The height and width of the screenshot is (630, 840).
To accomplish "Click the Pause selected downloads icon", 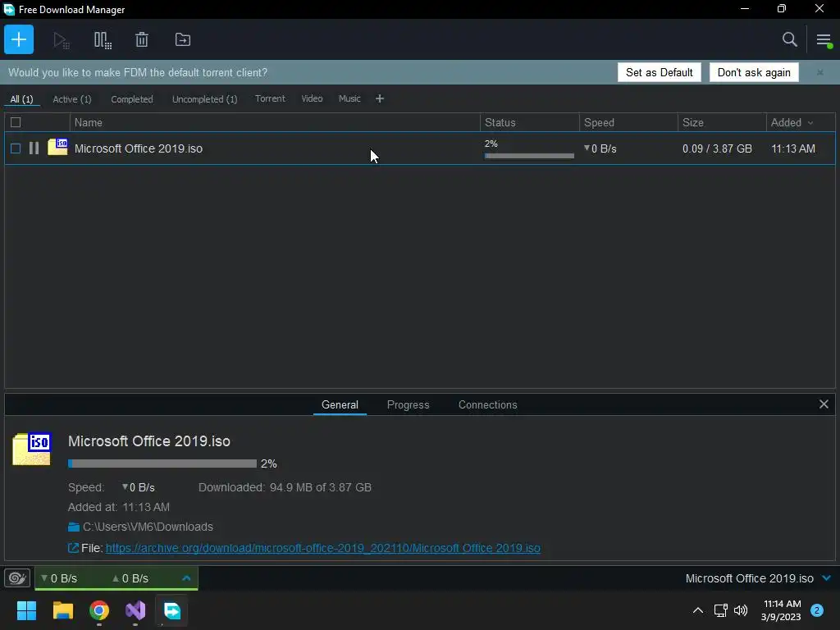I will point(103,40).
